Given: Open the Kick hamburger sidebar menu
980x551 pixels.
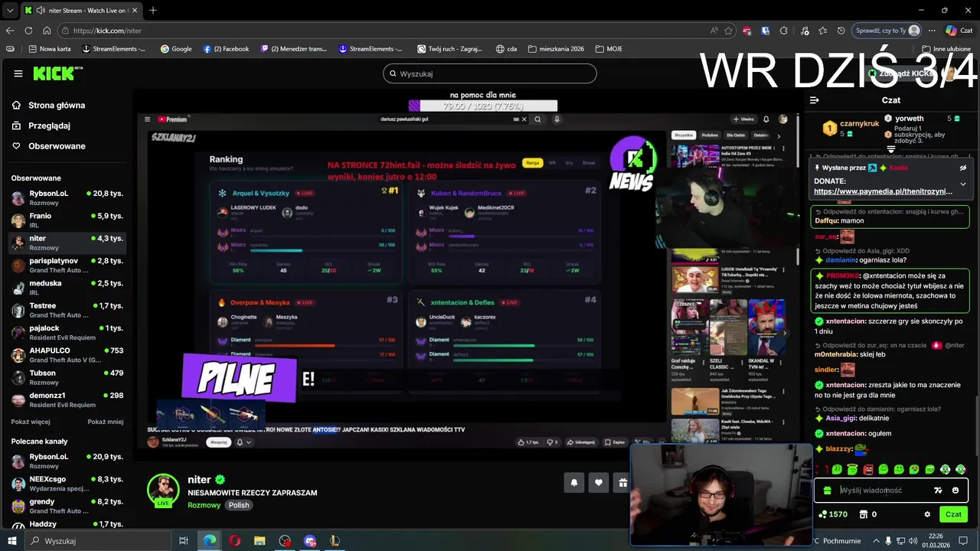Looking at the screenshot, I should [x=18, y=73].
